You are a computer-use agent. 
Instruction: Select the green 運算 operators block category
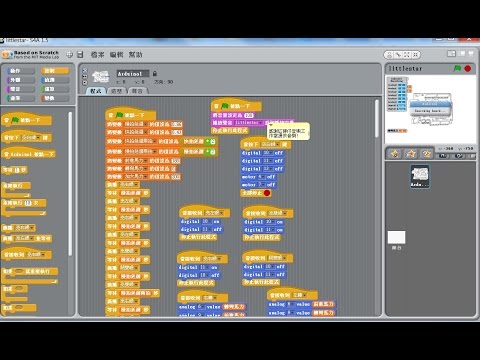tap(55, 89)
